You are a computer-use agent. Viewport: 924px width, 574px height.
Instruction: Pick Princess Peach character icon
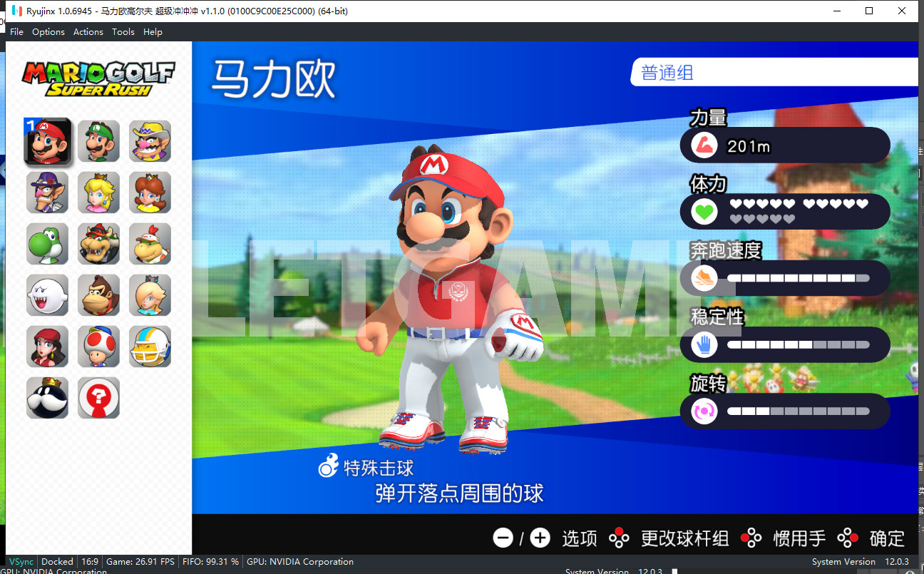pyautogui.click(x=98, y=193)
